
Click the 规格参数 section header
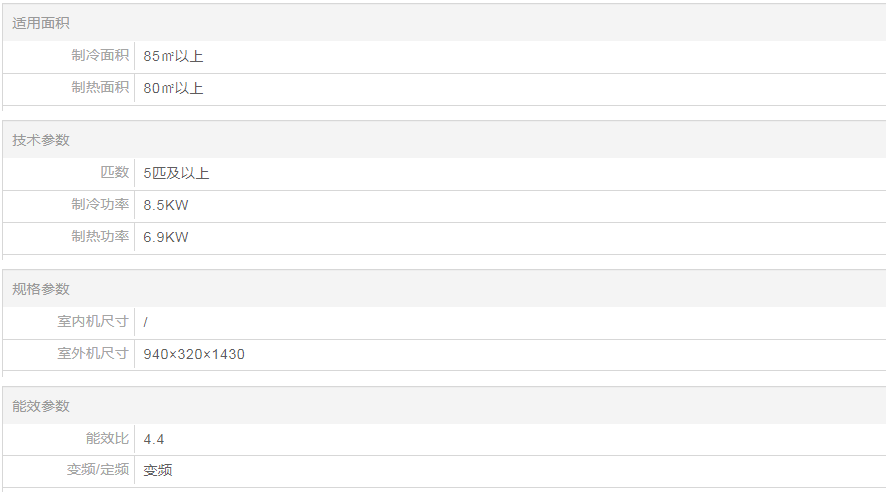click(41, 289)
